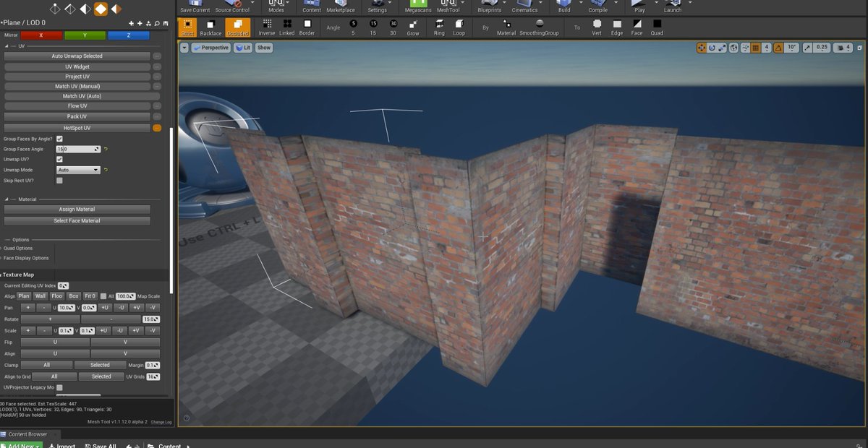Click the Grow selection icon

click(413, 28)
